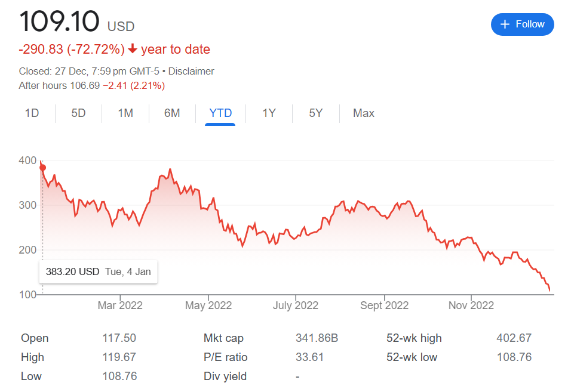Show the Max time range
Image resolution: width=571 pixels, height=392 pixels.
363,113
